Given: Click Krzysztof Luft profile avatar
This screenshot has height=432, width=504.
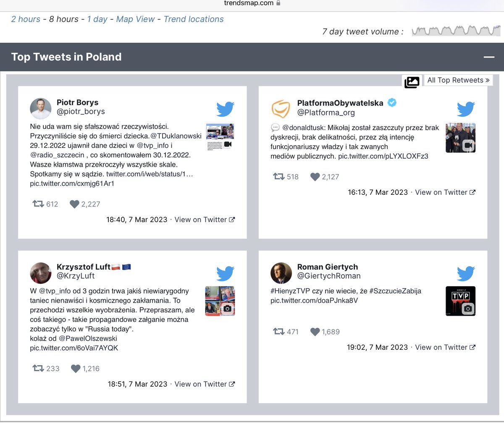Looking at the screenshot, I should click(41, 273).
